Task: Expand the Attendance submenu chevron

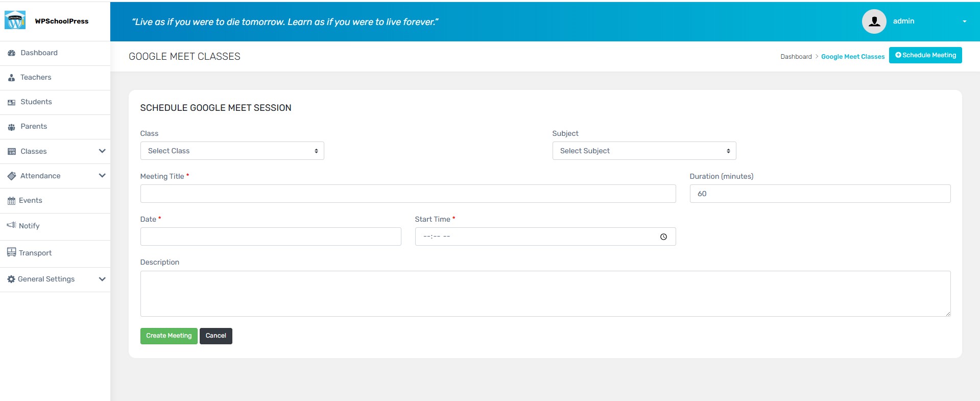Action: [x=102, y=176]
